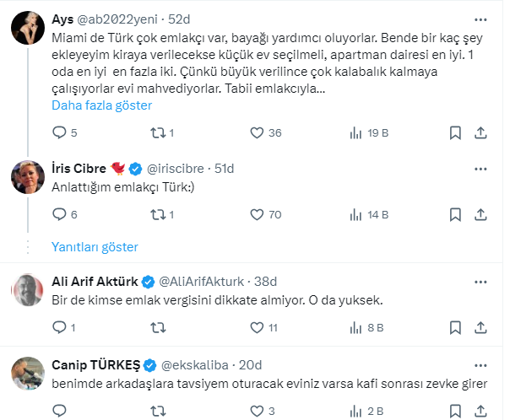
Task: Like İris Cibre's reply with 70 likes
Action: (258, 214)
